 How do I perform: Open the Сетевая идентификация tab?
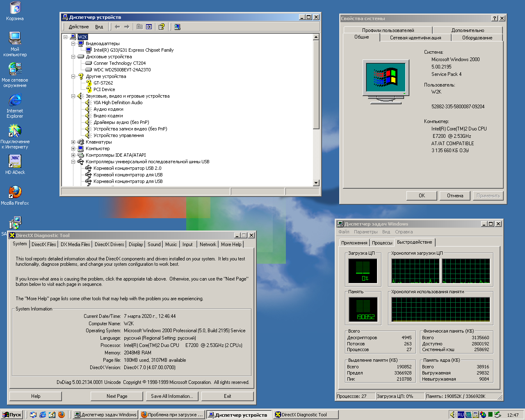[415, 38]
